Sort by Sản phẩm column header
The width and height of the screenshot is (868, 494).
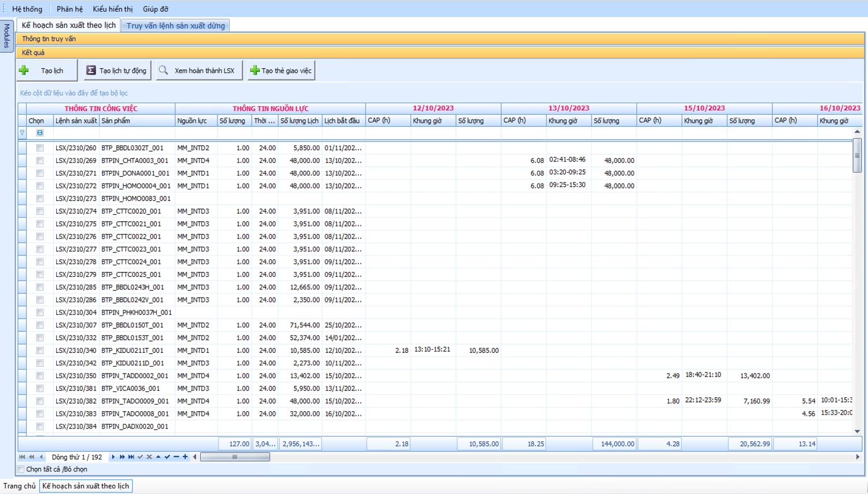tap(138, 120)
